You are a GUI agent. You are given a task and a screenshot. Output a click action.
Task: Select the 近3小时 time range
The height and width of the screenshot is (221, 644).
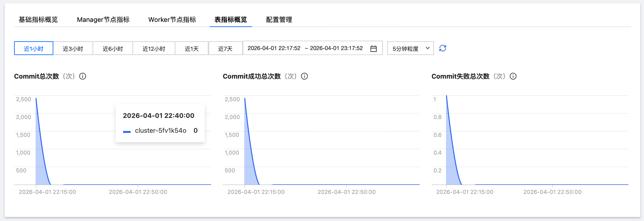click(73, 48)
